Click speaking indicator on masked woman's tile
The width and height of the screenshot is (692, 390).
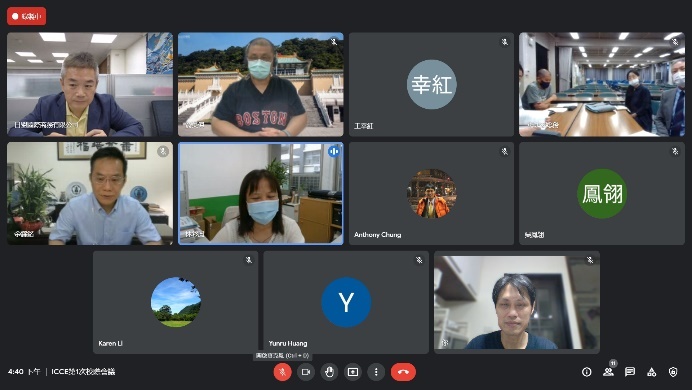pos(334,152)
